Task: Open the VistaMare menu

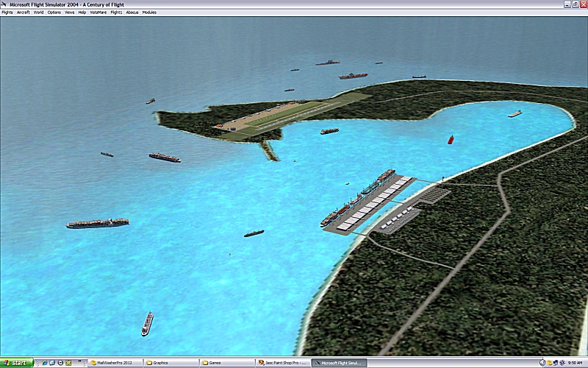Action: [x=98, y=13]
